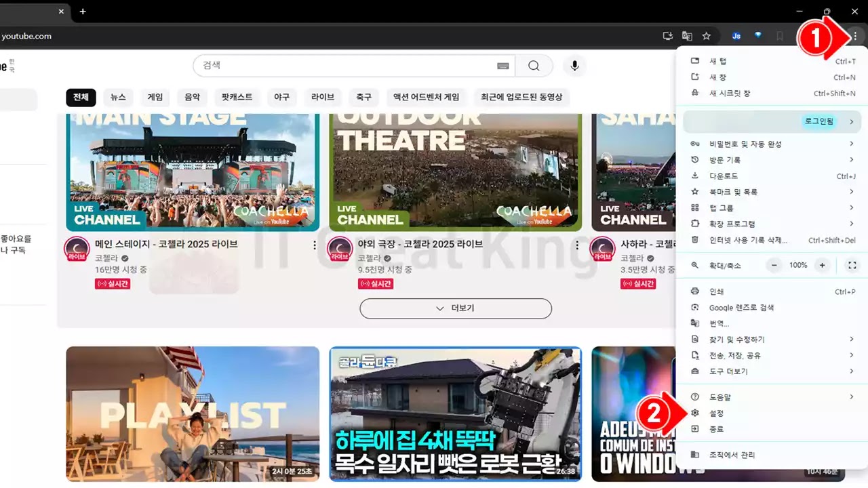Select 번역... menu item
Viewport: 868px width, 488px height.
(772, 323)
